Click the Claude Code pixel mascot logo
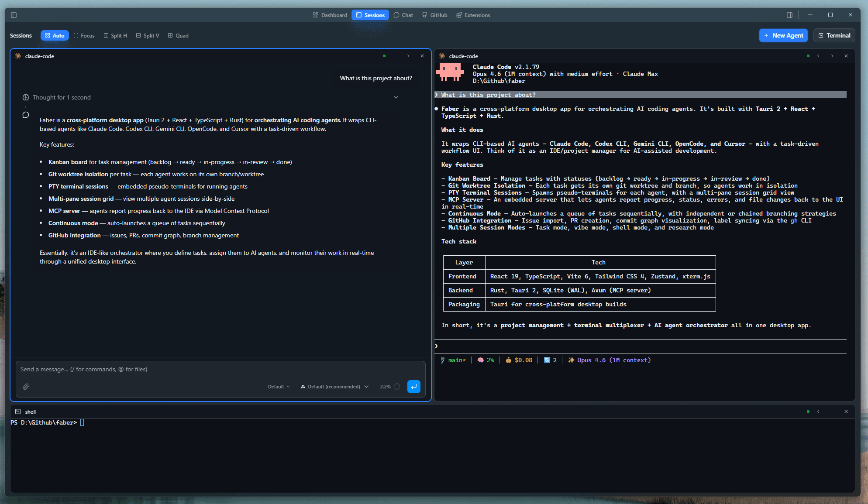868x504 pixels. [450, 72]
